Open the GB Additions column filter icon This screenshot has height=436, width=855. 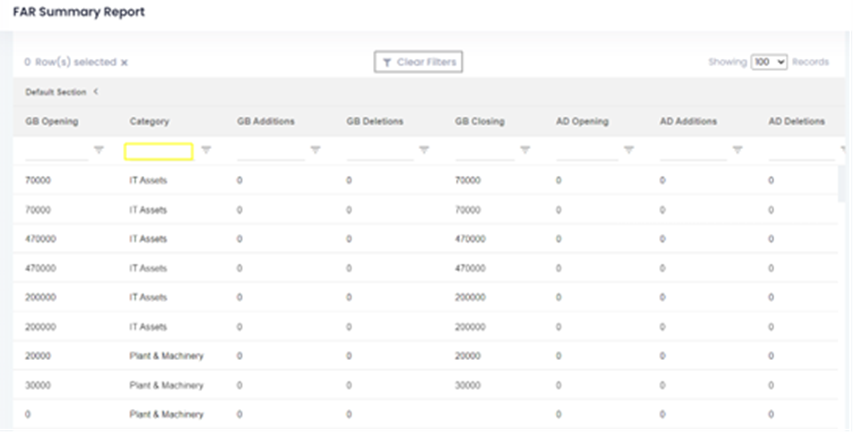click(315, 150)
